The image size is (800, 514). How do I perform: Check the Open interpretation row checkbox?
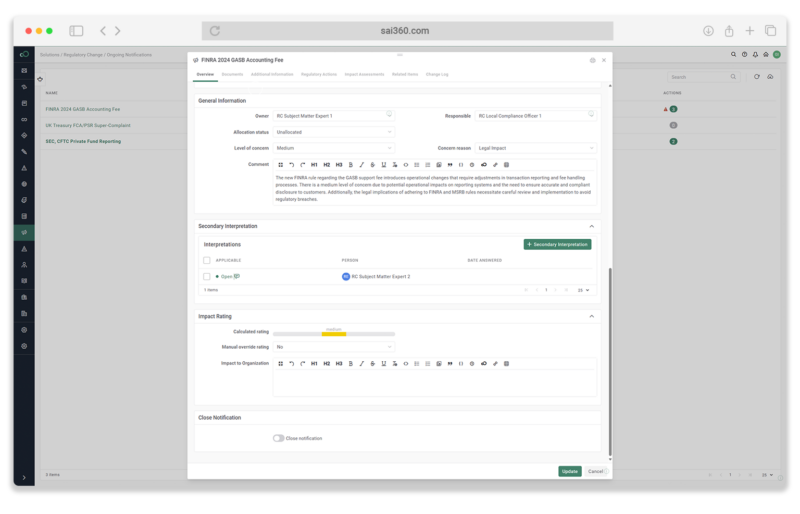point(207,277)
